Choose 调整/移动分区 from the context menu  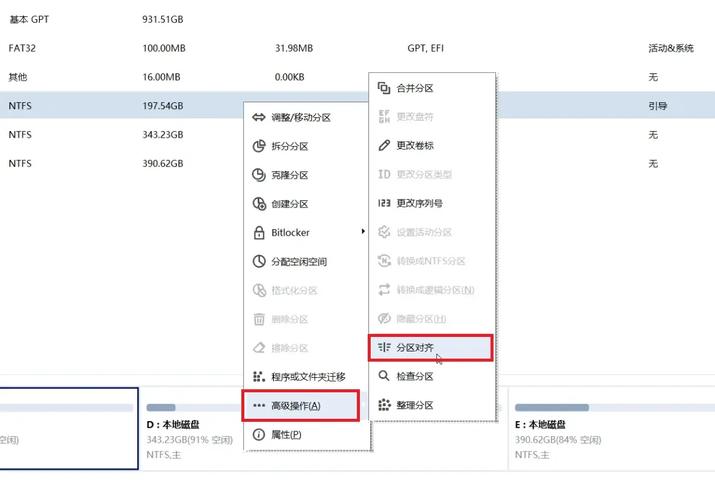[x=306, y=117]
